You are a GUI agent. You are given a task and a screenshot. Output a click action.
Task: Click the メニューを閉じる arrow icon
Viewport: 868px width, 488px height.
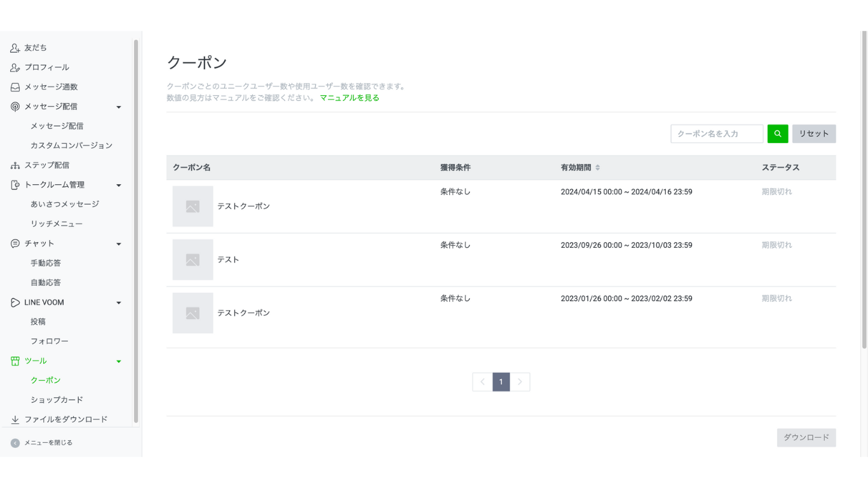(15, 443)
